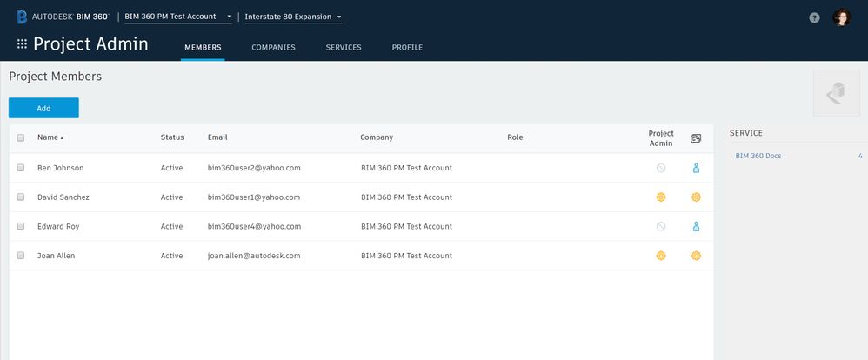Select the David Sanchez name cell

coord(63,197)
